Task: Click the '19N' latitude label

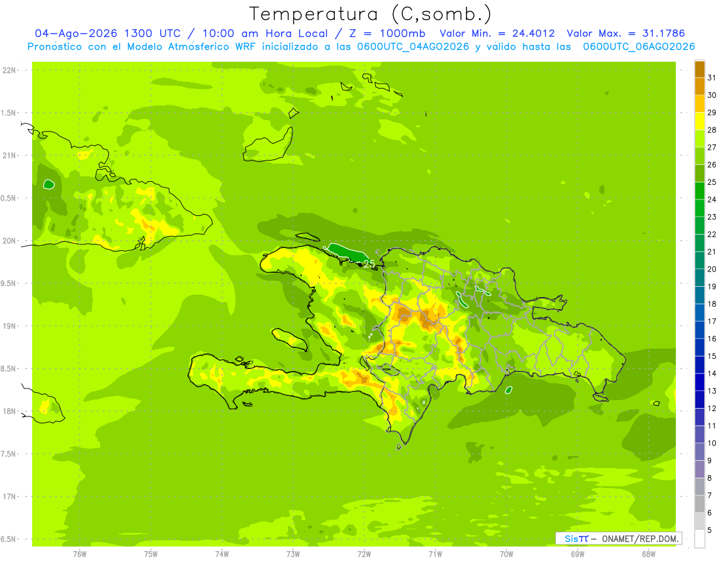Action: tap(9, 326)
